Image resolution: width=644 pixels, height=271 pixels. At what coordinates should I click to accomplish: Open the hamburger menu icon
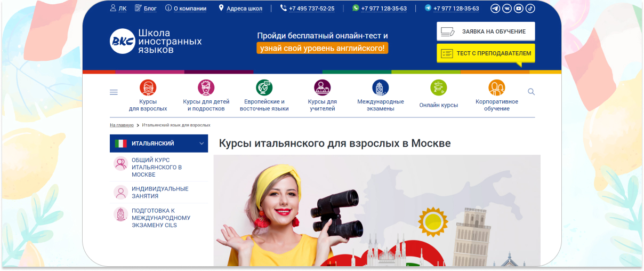(114, 92)
